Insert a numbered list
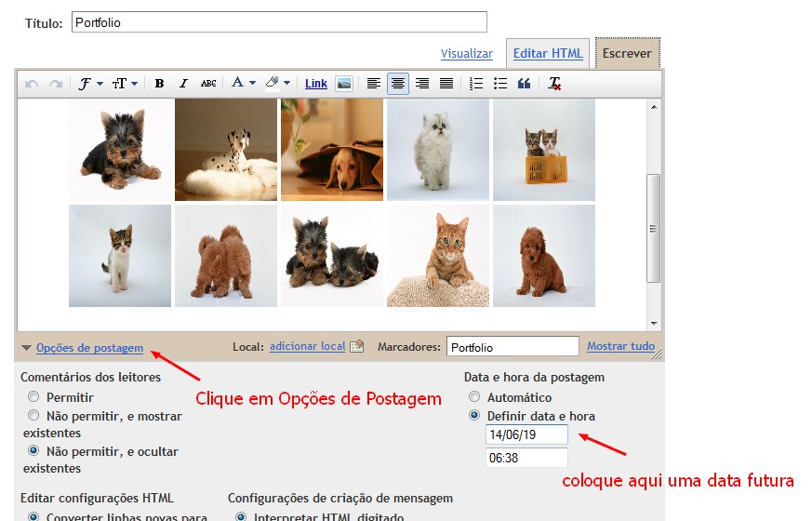The width and height of the screenshot is (812, 521). pos(475,84)
